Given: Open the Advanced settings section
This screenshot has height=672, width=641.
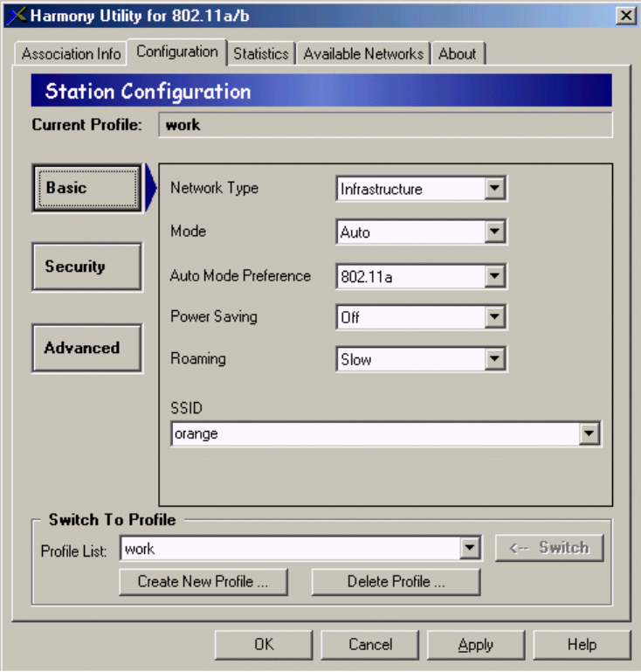Looking at the screenshot, I should (x=87, y=348).
